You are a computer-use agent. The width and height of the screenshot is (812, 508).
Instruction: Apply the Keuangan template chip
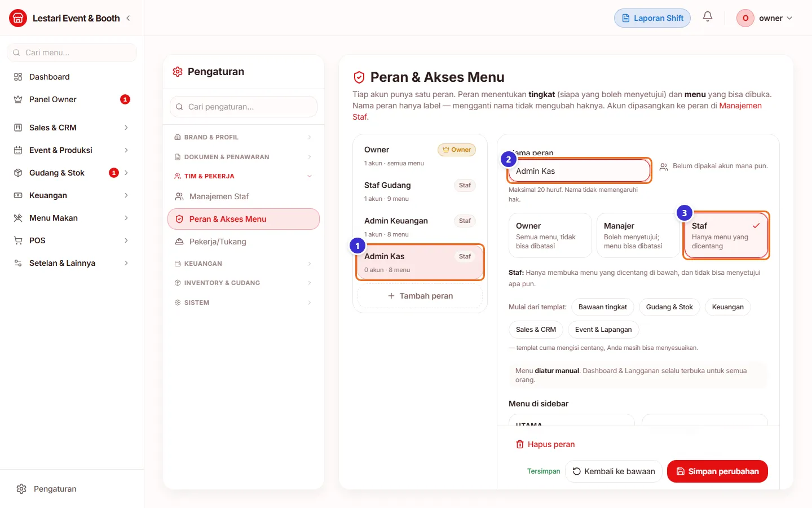coord(727,307)
